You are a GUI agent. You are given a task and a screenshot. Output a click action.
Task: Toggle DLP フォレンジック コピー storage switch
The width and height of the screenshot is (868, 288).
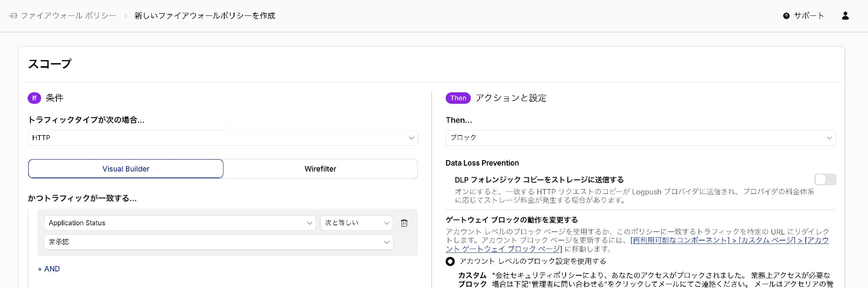pos(825,180)
